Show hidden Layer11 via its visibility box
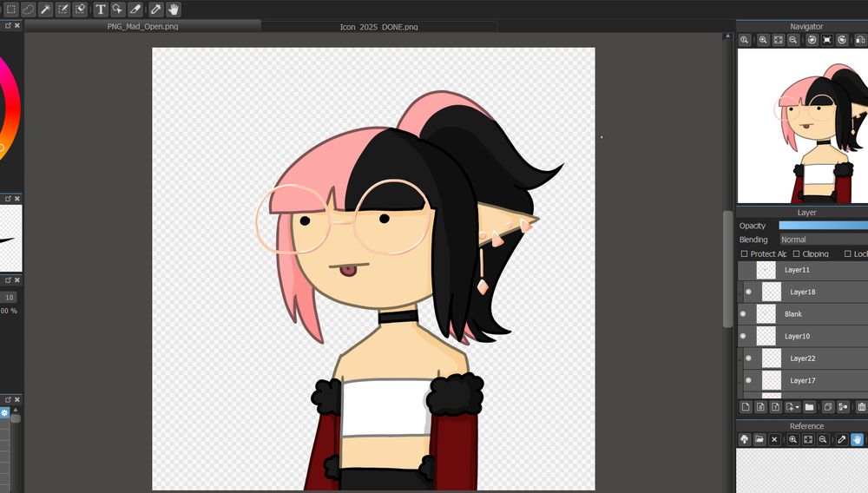 [x=743, y=269]
